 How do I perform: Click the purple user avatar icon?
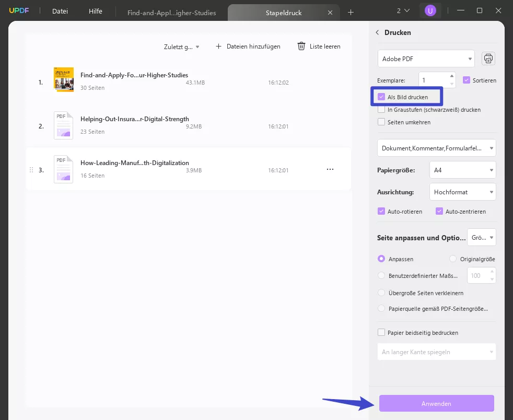click(430, 10)
